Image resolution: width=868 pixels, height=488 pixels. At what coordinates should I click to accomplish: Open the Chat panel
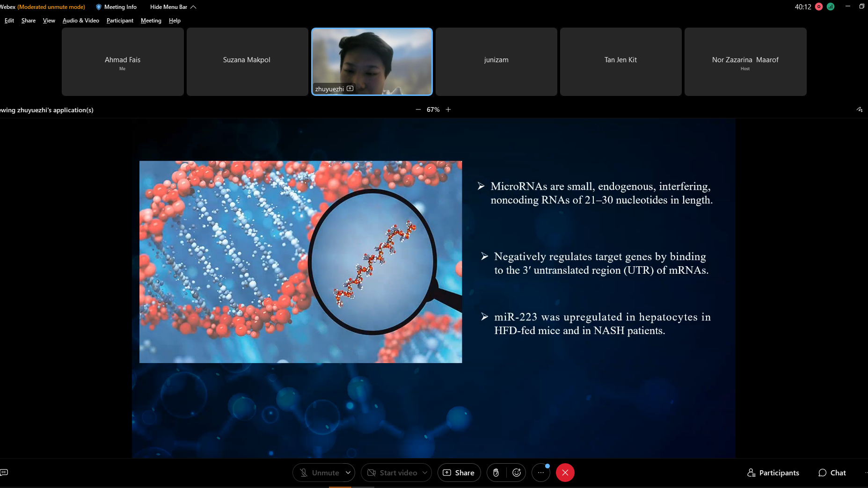(832, 473)
